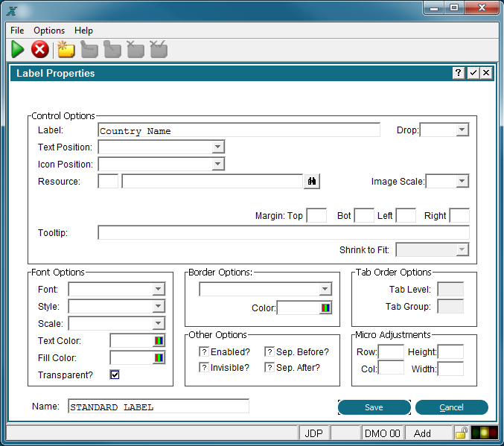
Task: Click the first greyed folder toolbar icon
Action: click(x=89, y=50)
